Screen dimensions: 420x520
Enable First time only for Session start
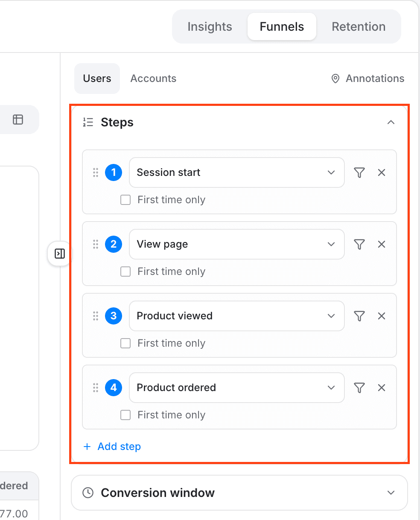tap(125, 200)
